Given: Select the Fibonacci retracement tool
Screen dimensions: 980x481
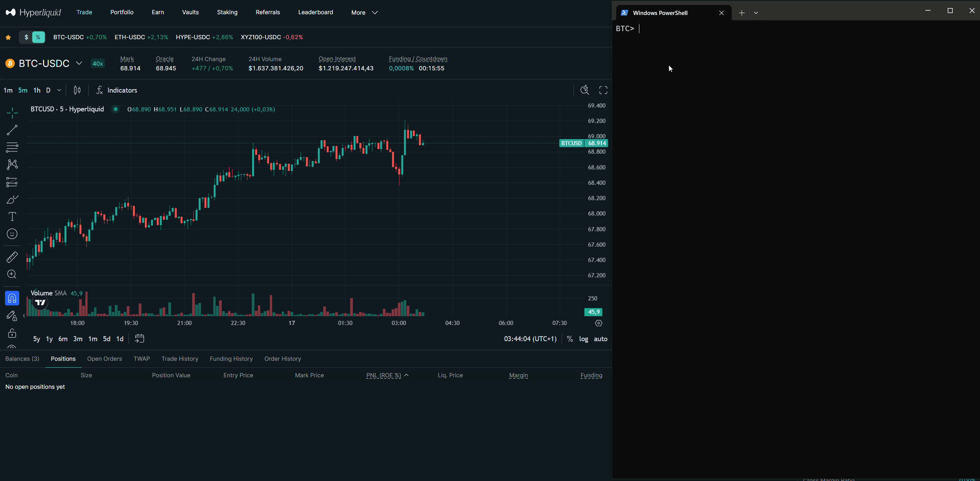Looking at the screenshot, I should pyautogui.click(x=12, y=147).
